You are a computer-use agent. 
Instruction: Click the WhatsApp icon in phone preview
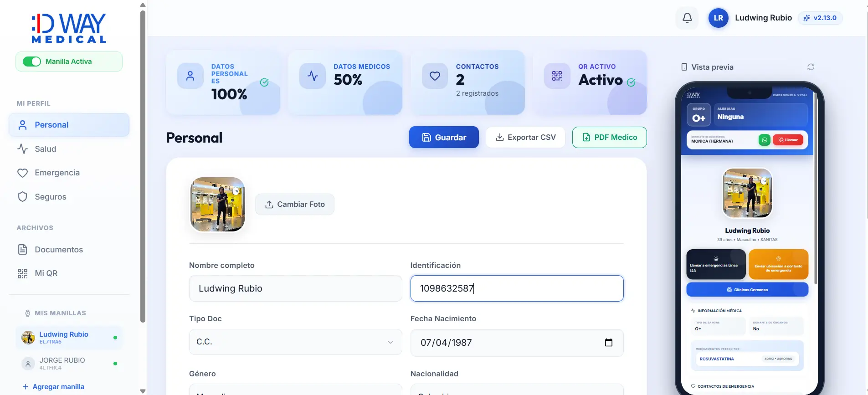[x=764, y=140]
